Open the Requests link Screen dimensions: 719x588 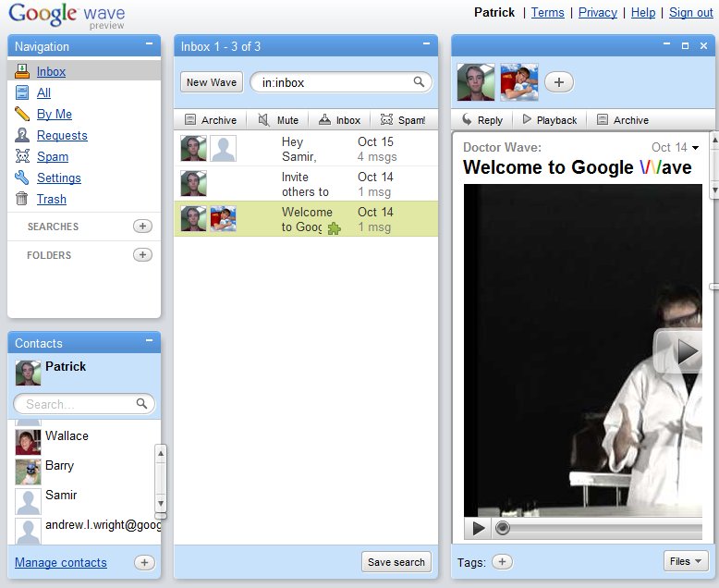pyautogui.click(x=62, y=135)
